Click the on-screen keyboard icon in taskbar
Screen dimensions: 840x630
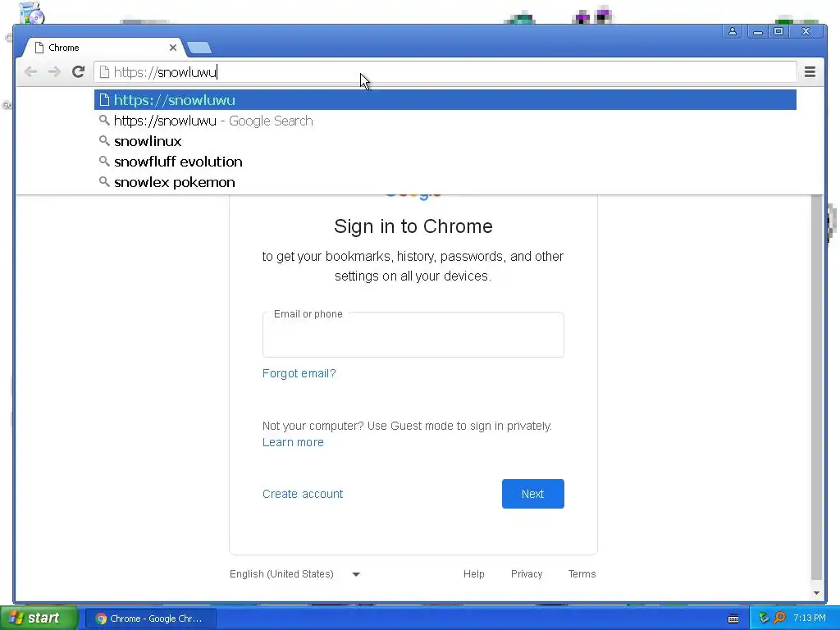pos(733,619)
